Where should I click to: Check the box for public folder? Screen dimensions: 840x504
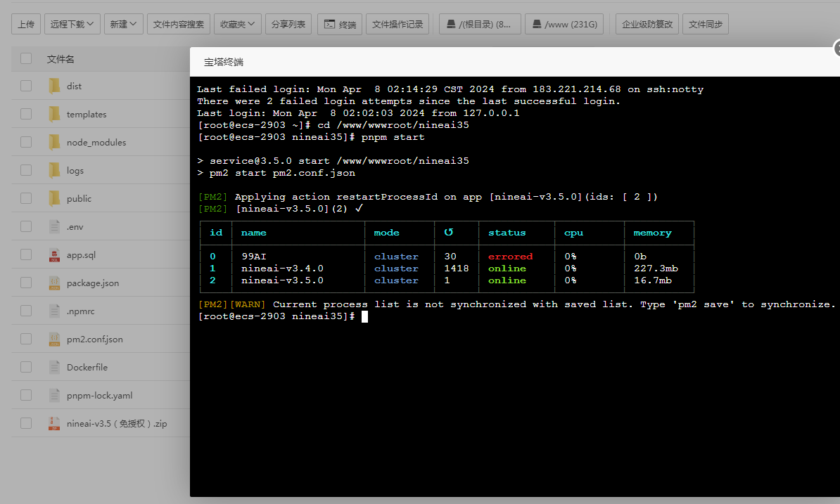(26, 198)
